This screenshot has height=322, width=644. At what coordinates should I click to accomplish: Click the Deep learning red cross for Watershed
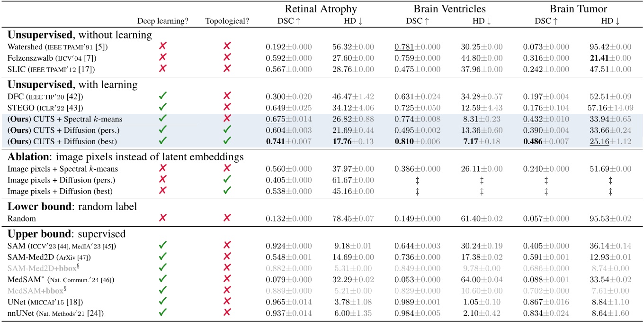162,46
